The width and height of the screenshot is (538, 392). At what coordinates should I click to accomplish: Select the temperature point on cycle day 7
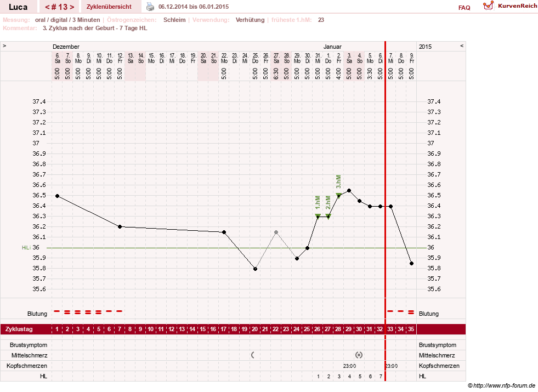[x=120, y=226]
